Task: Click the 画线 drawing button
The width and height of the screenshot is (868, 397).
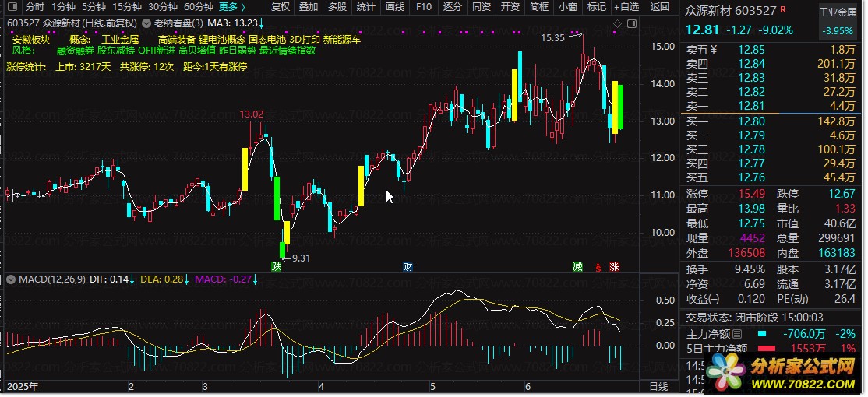Action: pos(395,7)
